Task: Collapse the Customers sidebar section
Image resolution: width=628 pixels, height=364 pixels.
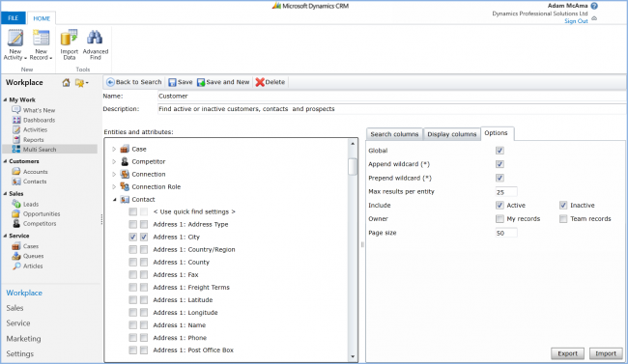Action: pyautogui.click(x=5, y=161)
